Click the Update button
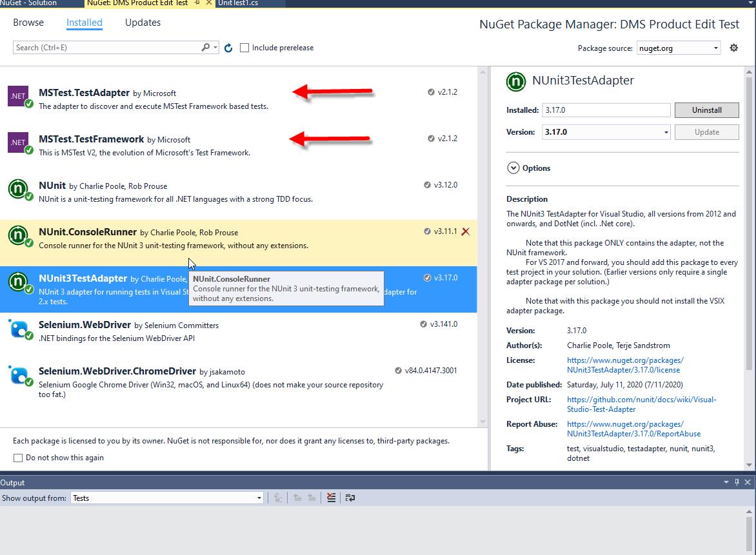Viewport: 756px width, 555px height. (706, 132)
